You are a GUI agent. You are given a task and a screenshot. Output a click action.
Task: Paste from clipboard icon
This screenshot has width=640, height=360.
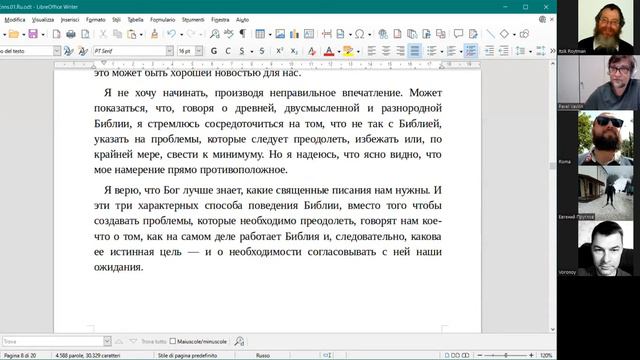pos(131,34)
